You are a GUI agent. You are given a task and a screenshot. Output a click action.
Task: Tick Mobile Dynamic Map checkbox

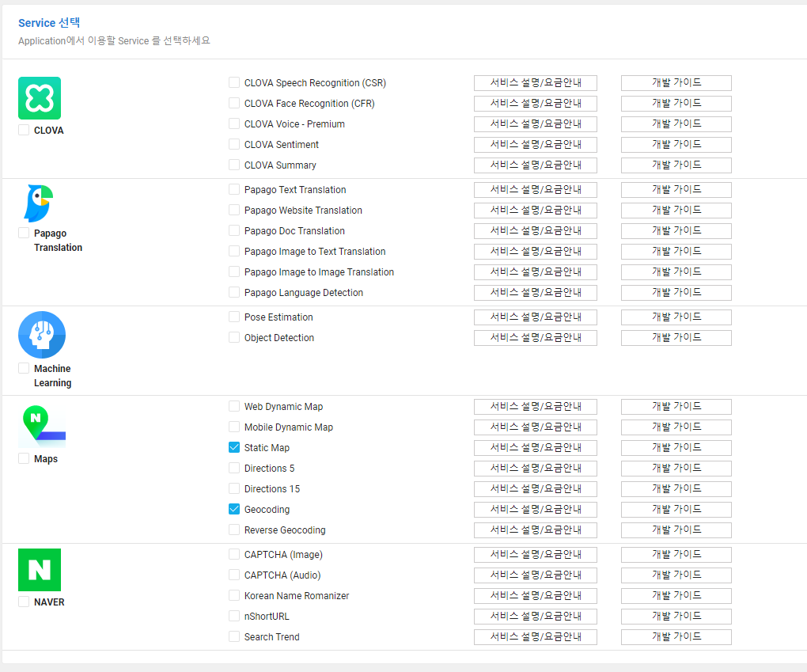[x=234, y=427]
